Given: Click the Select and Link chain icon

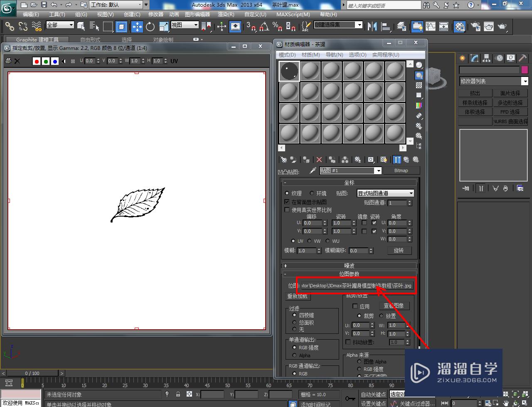Looking at the screenshot, I should pyautogui.click(x=10, y=27).
